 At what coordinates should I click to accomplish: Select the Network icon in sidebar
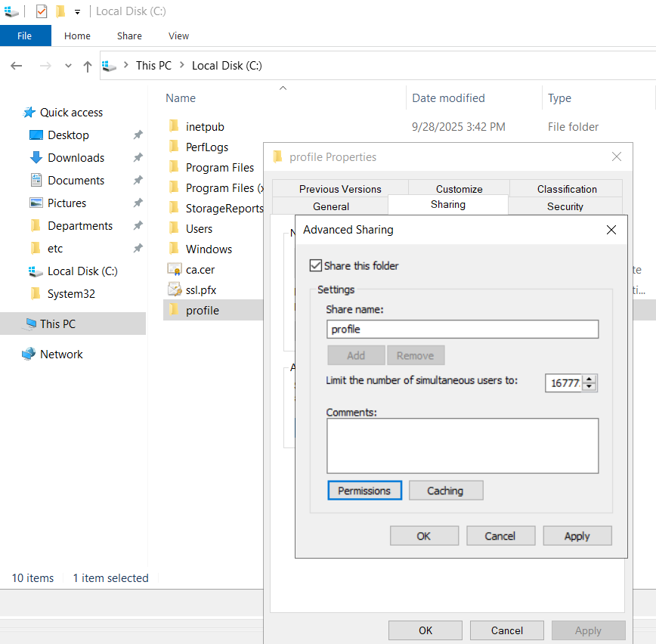29,354
